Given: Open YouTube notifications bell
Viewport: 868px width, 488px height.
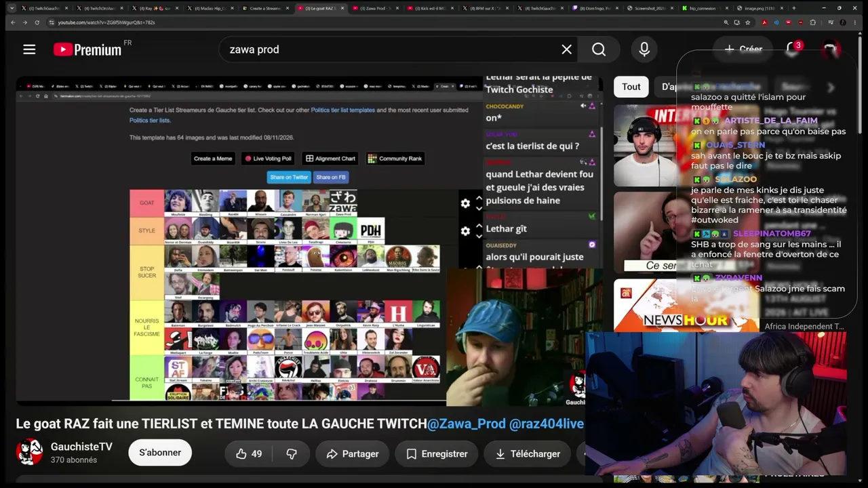Looking at the screenshot, I should click(792, 49).
